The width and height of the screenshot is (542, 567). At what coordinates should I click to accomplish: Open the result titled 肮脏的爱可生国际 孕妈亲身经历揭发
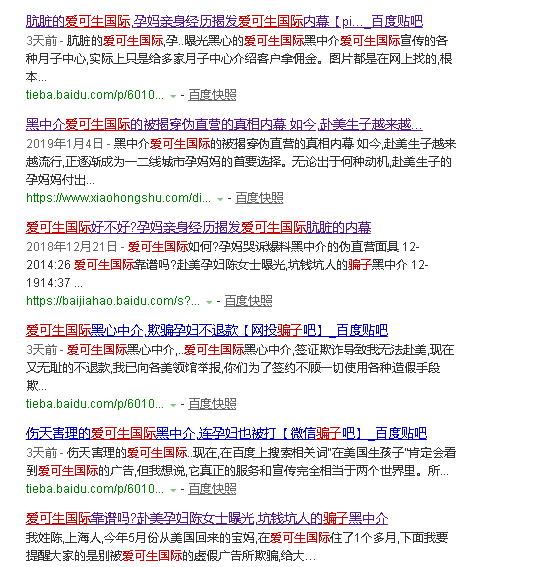point(224,22)
